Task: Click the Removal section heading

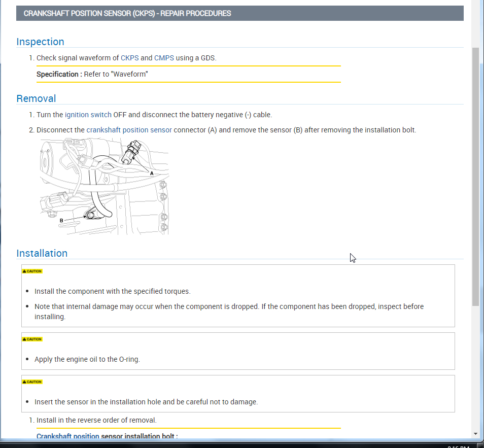Action: click(x=36, y=98)
